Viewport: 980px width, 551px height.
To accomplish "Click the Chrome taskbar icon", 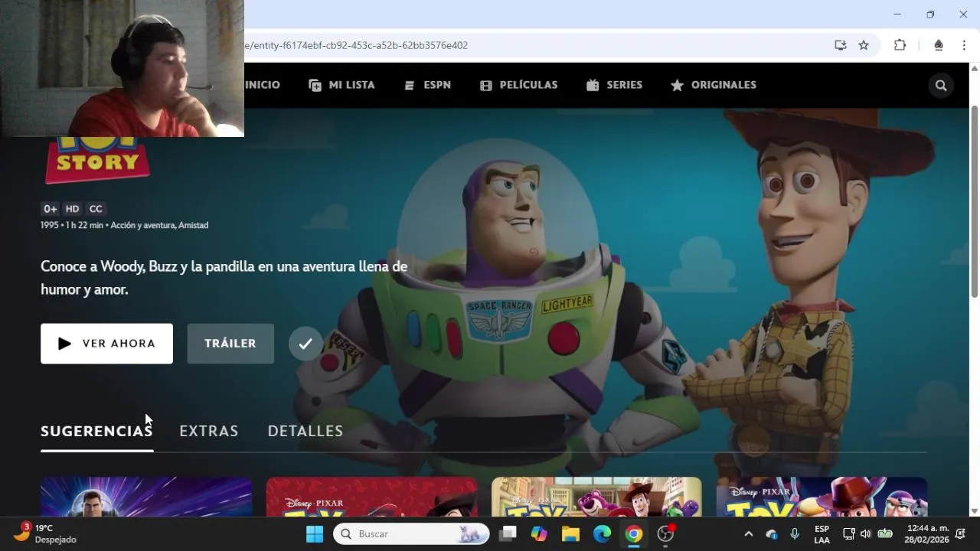I will [634, 534].
